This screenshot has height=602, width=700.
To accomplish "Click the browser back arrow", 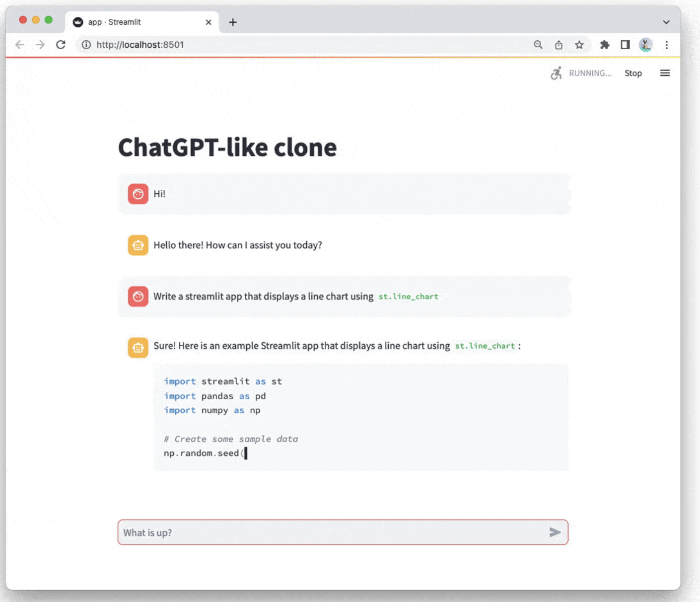I will pos(20,45).
